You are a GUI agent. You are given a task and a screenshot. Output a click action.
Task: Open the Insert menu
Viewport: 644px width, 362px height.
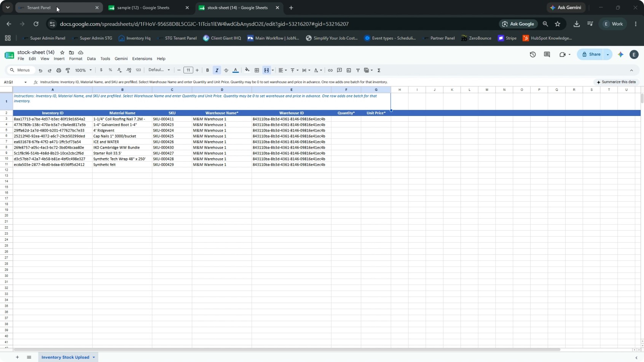[59, 59]
